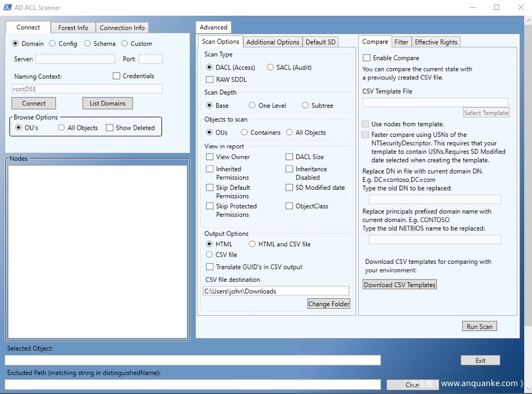Image resolution: width=532 pixels, height=394 pixels.
Task: Click the Change Folder button
Action: (x=329, y=304)
